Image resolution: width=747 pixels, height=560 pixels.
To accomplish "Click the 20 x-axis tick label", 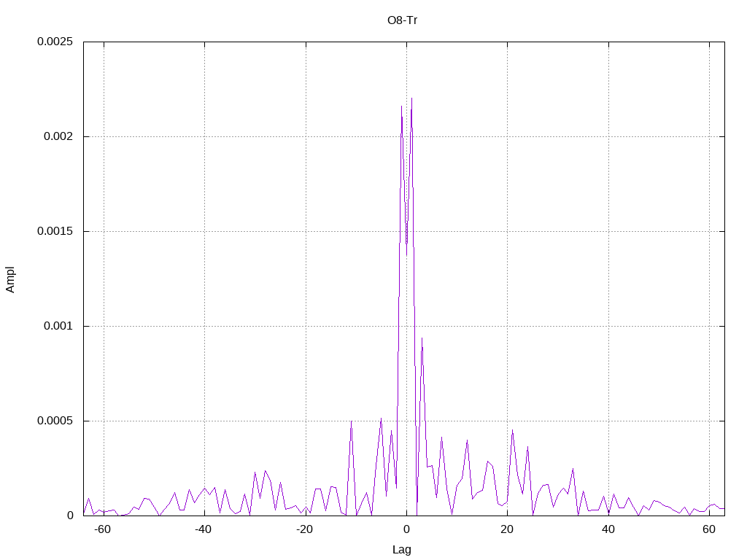I will pos(507,529).
